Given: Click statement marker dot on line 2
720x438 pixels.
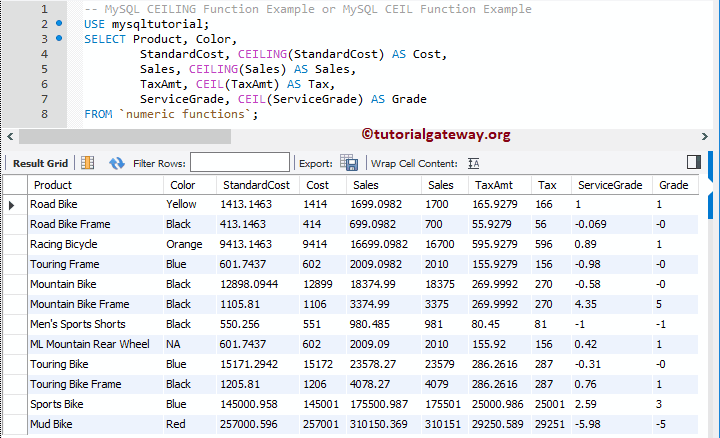Looking at the screenshot, I should pyautogui.click(x=60, y=23).
